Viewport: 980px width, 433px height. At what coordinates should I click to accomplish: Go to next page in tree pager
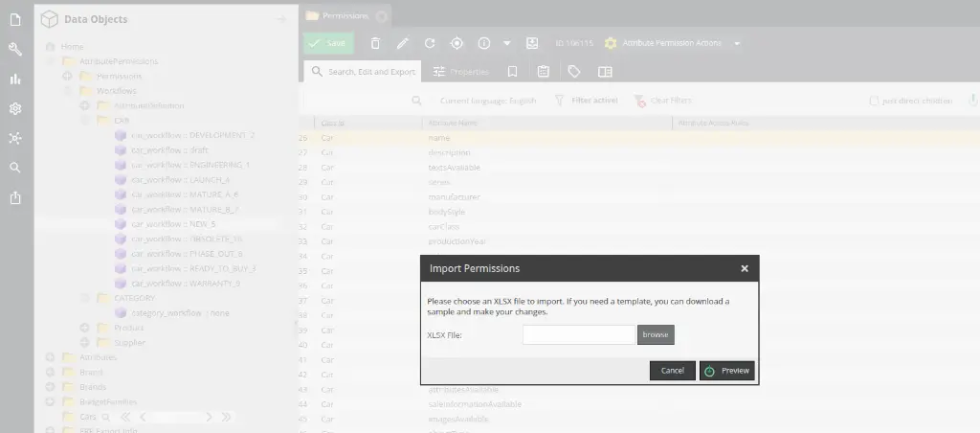pos(209,417)
